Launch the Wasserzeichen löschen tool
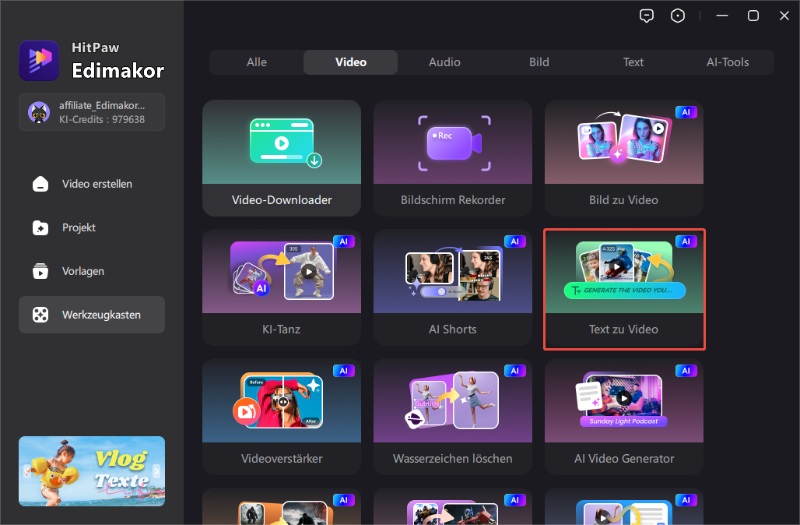Screen dimensions: 800x525 453,417
